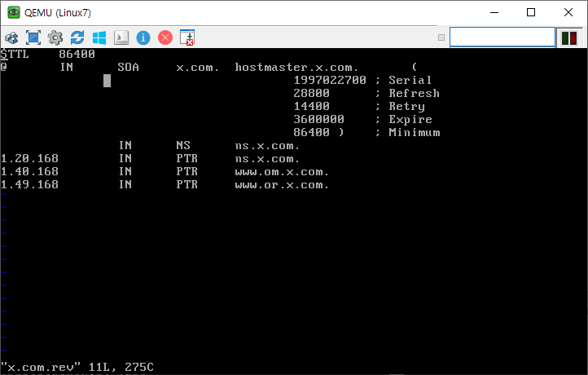This screenshot has height=375, width=588.
Task: Open the blue info icon
Action: (x=143, y=37)
